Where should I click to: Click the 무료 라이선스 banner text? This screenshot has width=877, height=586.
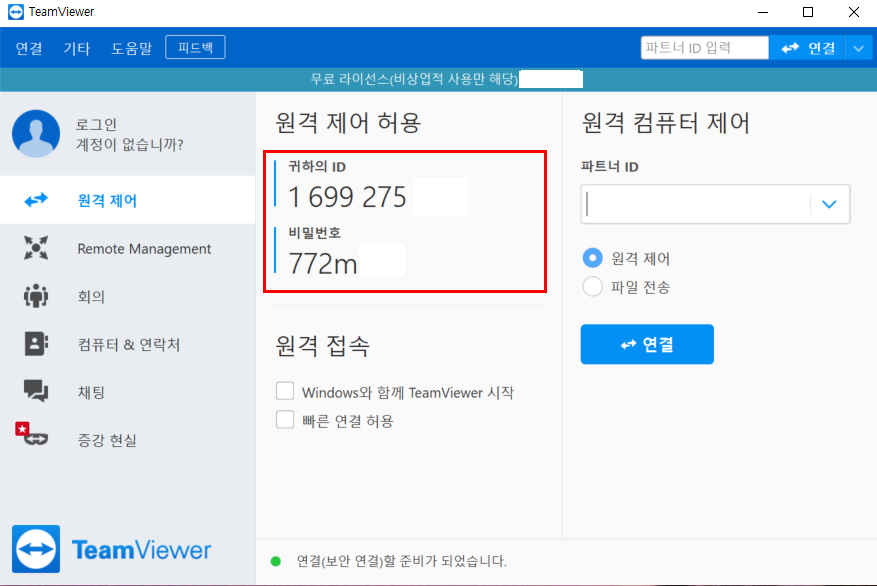click(x=414, y=79)
